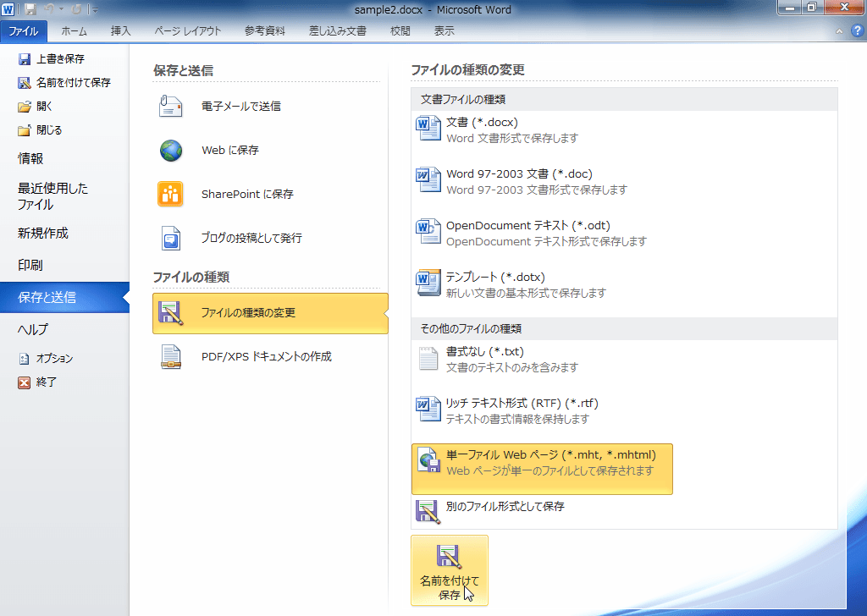
Task: Select OpenDocument テキスト (*.odt) type
Action: tap(542, 234)
